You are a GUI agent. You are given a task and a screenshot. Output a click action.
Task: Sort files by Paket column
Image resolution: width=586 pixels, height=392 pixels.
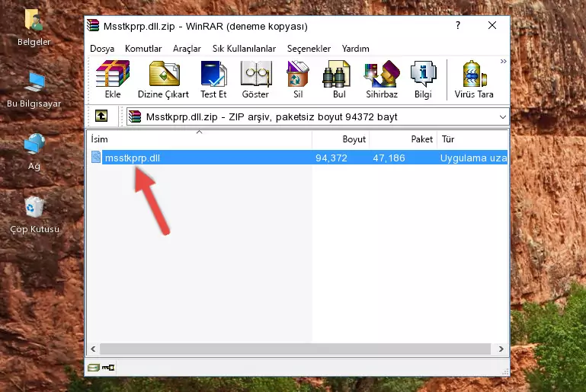[x=403, y=139]
